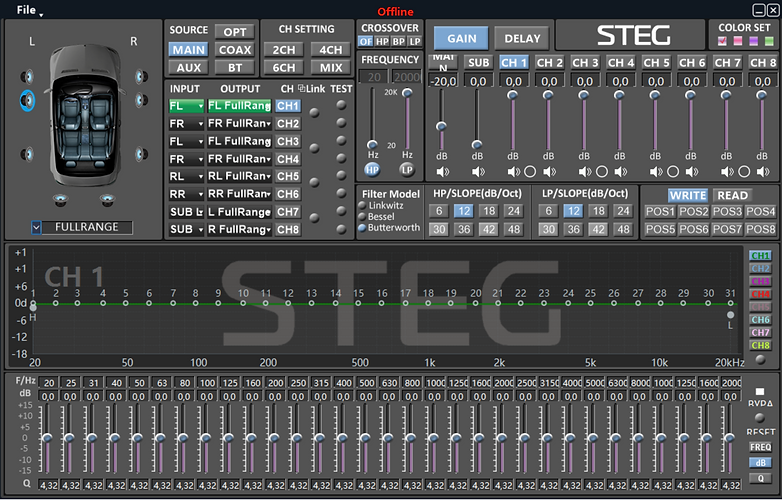Toggle gain link circle between CH 3 and CH 4

click(x=602, y=172)
